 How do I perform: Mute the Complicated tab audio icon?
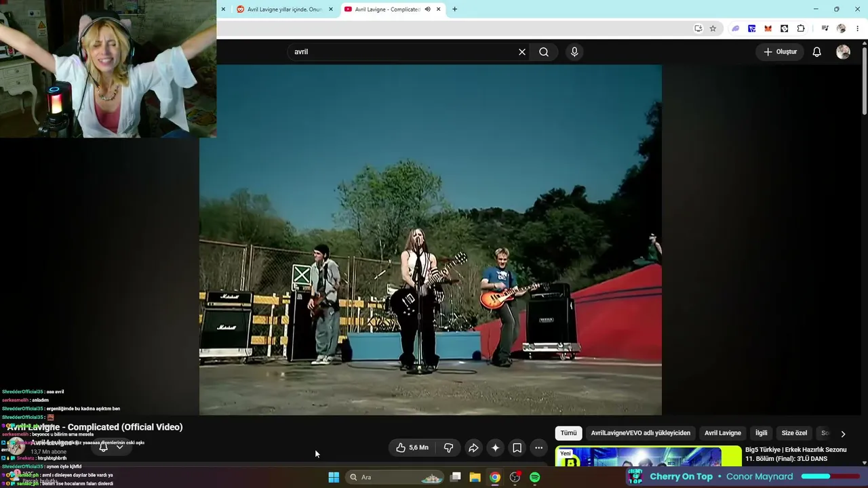427,9
